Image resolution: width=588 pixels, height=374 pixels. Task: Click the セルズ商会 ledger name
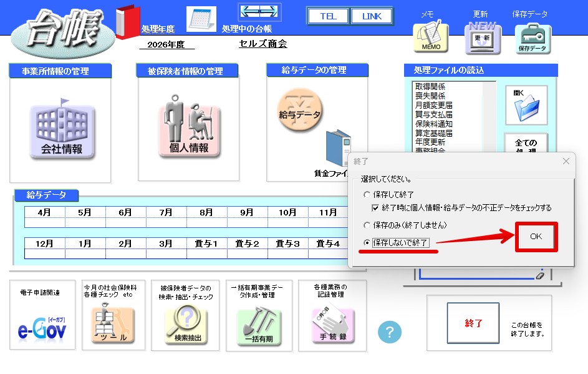click(263, 44)
